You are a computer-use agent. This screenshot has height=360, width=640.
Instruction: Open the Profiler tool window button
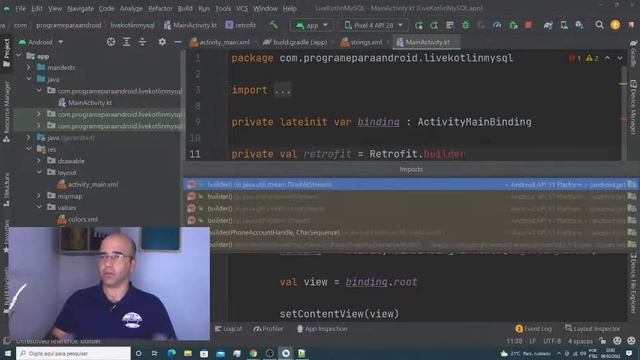click(268, 329)
